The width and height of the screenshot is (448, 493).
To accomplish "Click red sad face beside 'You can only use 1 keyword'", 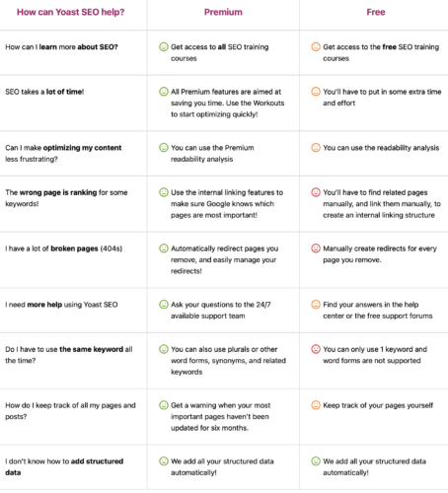I will pyautogui.click(x=316, y=349).
